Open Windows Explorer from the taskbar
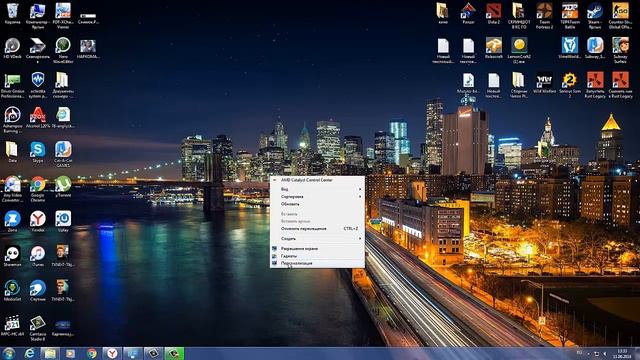The width and height of the screenshot is (640, 360). point(50,353)
